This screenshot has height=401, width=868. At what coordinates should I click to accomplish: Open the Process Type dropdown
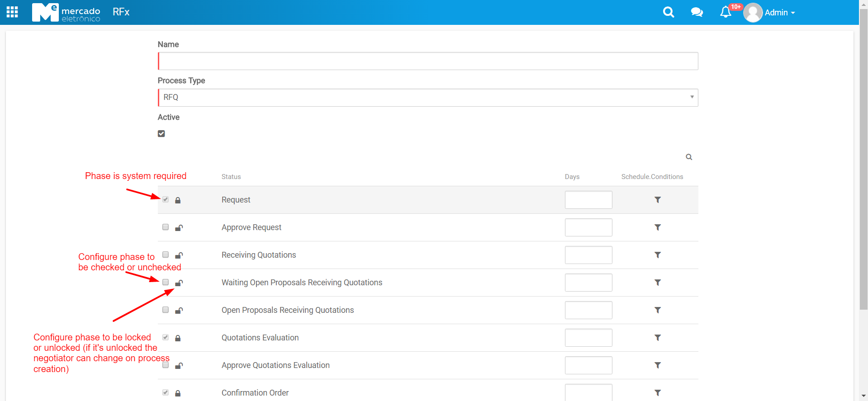tap(427, 98)
